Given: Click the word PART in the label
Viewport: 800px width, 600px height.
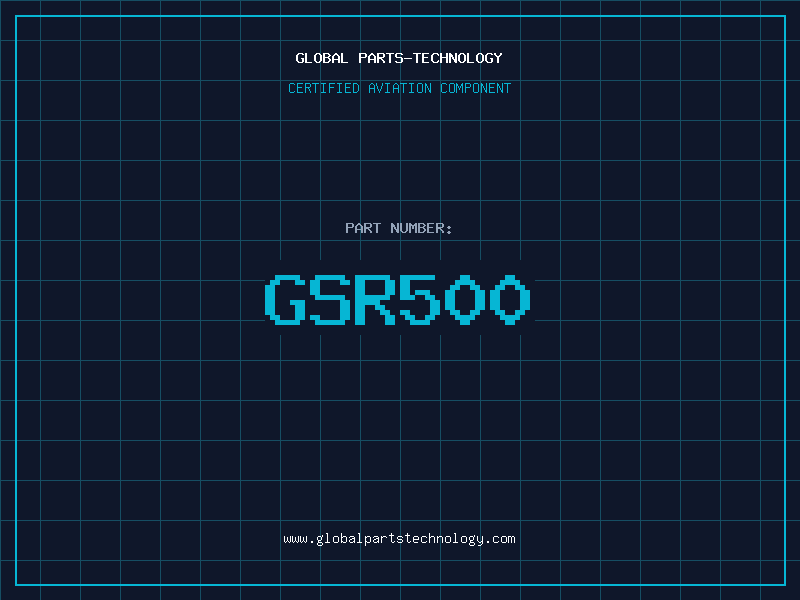Looking at the screenshot, I should (x=363, y=228).
